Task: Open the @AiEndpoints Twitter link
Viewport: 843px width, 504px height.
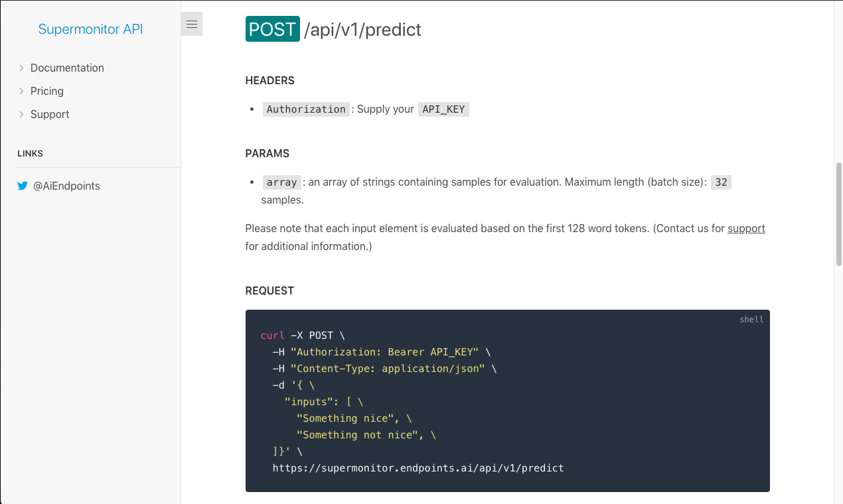Action: pos(66,186)
